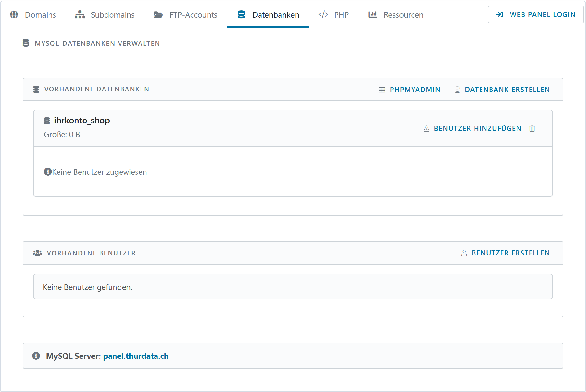
Task: Click the database icon beside Datenbanken tab
Action: coord(241,14)
